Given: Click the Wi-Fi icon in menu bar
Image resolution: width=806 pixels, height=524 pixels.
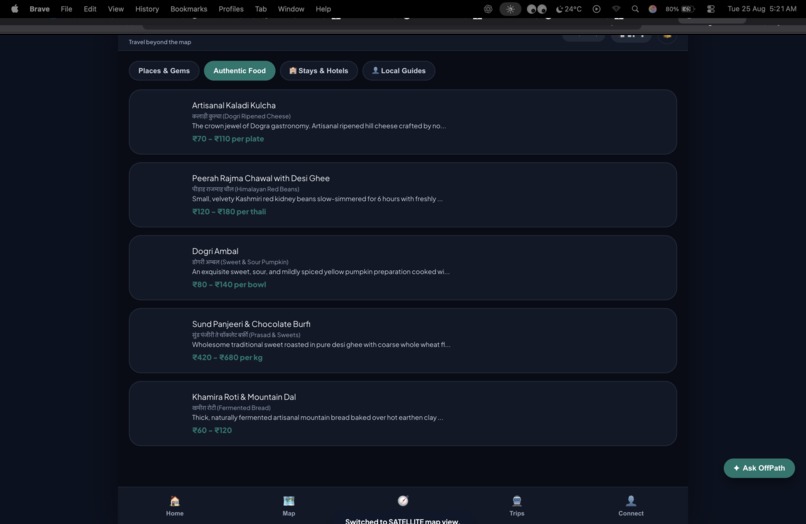Looking at the screenshot, I should 616,9.
